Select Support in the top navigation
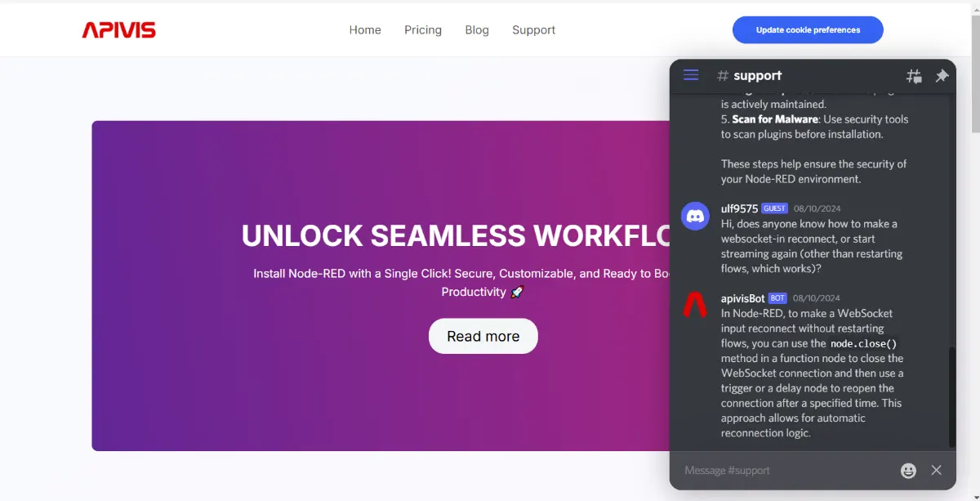Screen dimensions: 980x501 [533, 29]
